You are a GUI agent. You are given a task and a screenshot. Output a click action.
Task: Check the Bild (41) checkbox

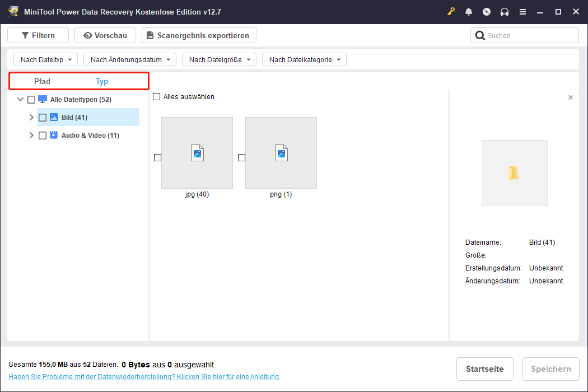pyautogui.click(x=42, y=117)
